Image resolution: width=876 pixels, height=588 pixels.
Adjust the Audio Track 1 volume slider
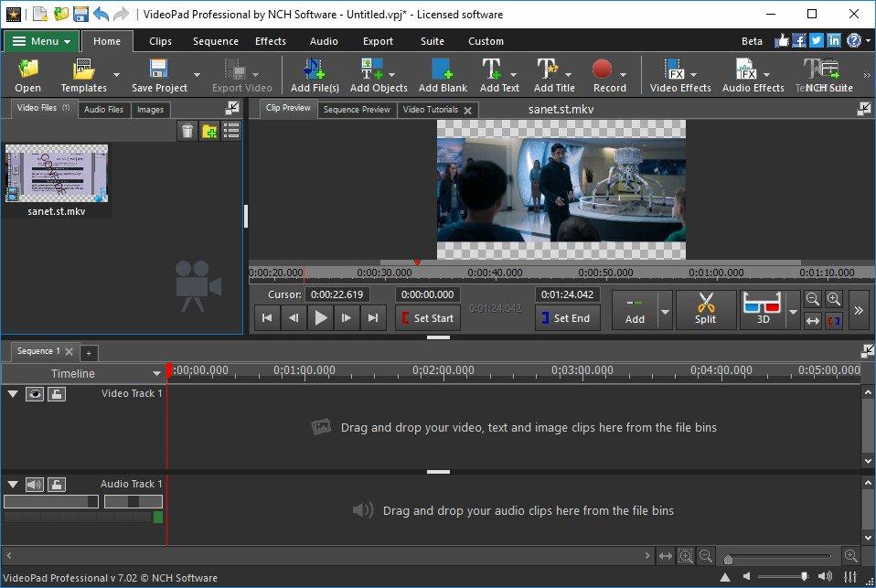tap(51, 501)
